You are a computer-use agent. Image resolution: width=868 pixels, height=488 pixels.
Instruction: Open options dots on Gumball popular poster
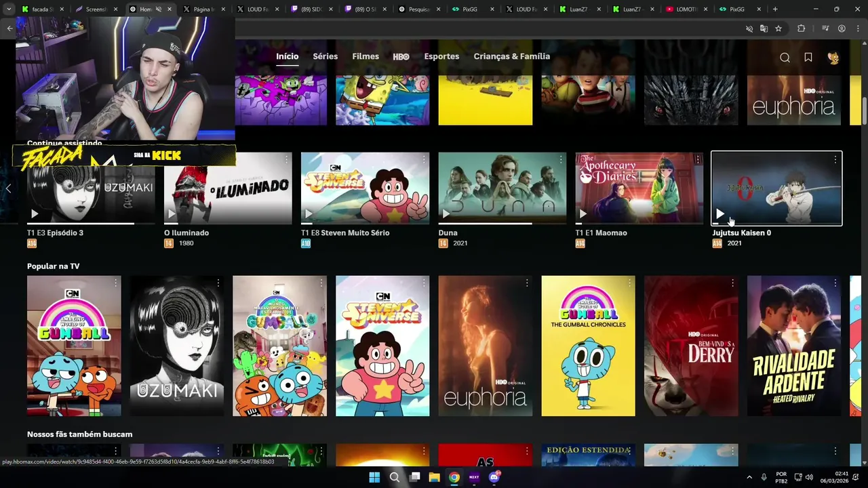[x=115, y=283]
